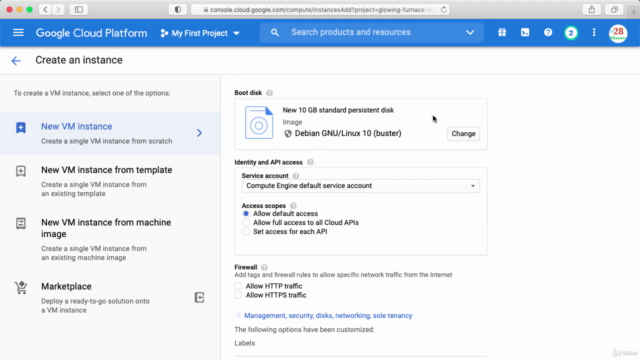The image size is (640, 360).
Task: Open Access scopes help icon
Action: point(293,206)
